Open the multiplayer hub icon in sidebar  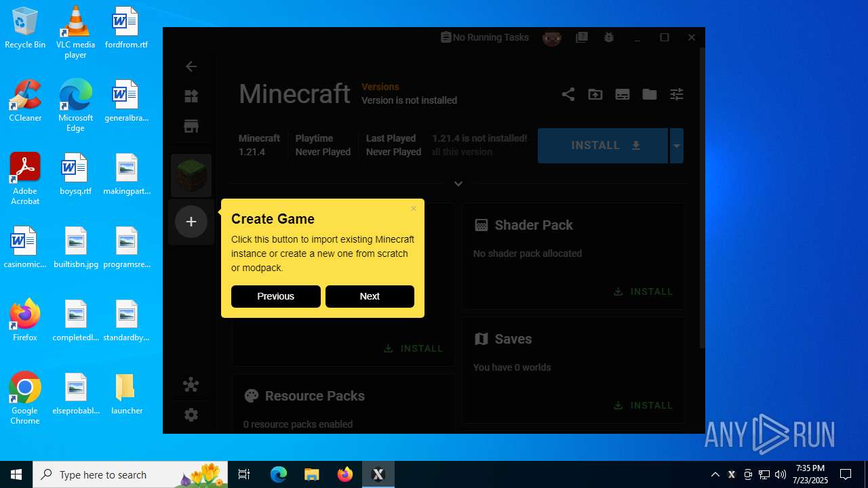tap(191, 385)
